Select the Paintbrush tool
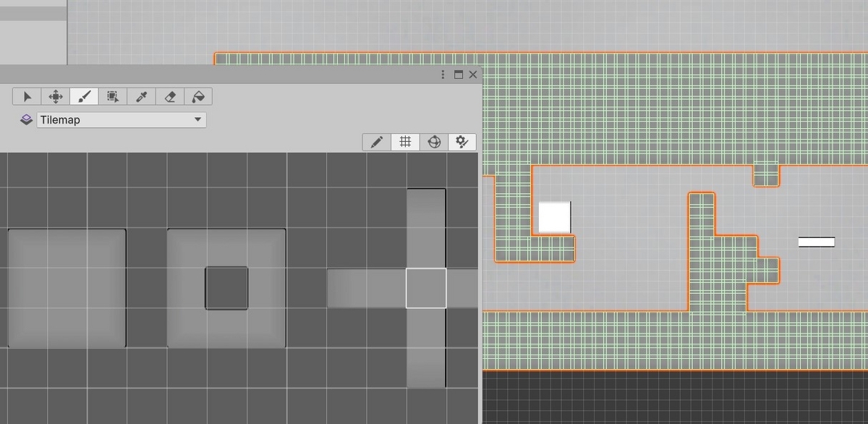Image resolution: width=868 pixels, height=424 pixels. coord(84,96)
